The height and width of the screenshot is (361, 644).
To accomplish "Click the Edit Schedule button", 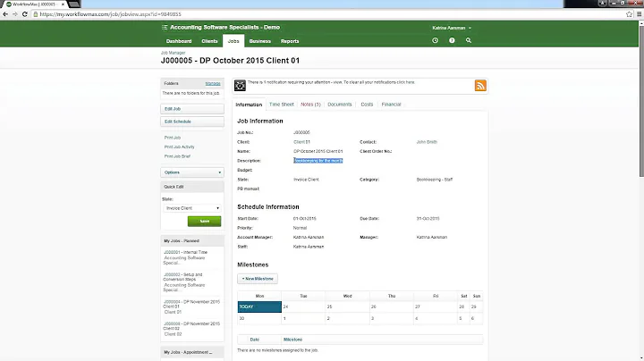I will (192, 122).
